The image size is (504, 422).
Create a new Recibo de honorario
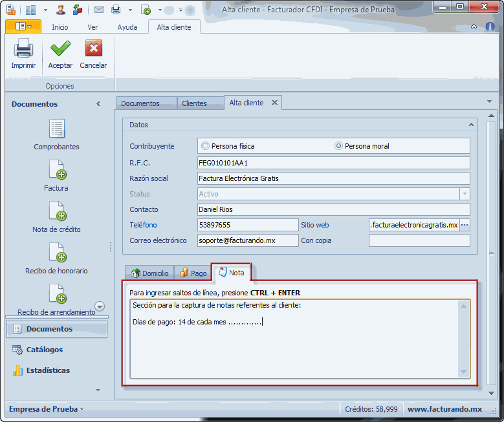click(57, 253)
